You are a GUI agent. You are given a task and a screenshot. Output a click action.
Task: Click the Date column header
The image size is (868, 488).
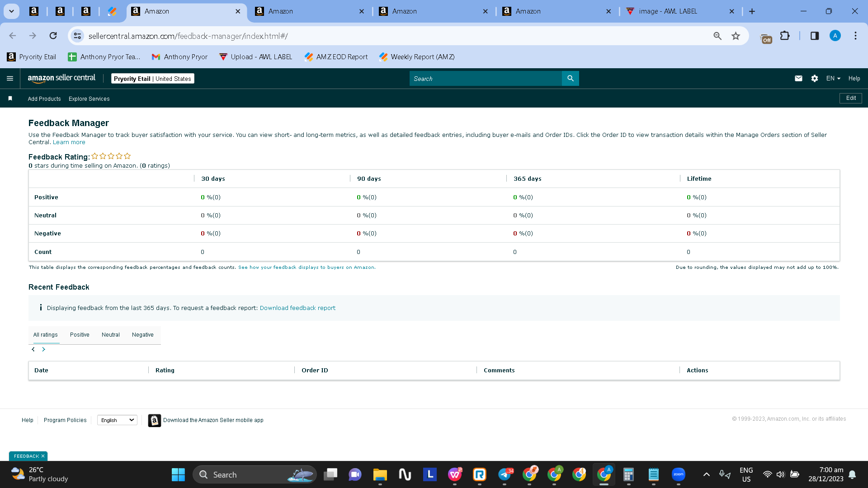[x=41, y=371]
